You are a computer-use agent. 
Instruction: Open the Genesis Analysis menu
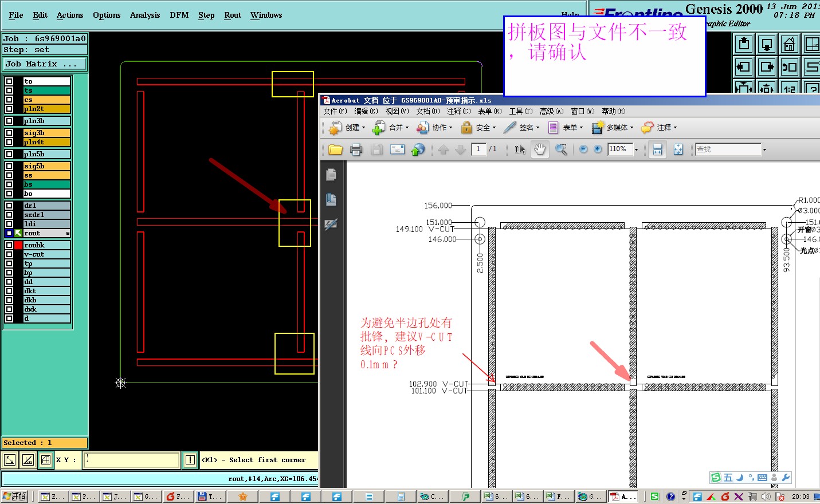click(145, 15)
